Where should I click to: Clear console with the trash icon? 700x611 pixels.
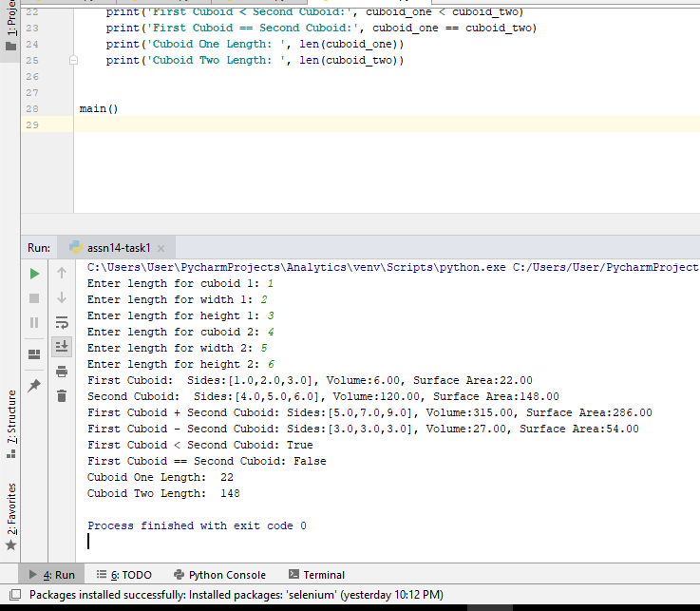point(62,395)
